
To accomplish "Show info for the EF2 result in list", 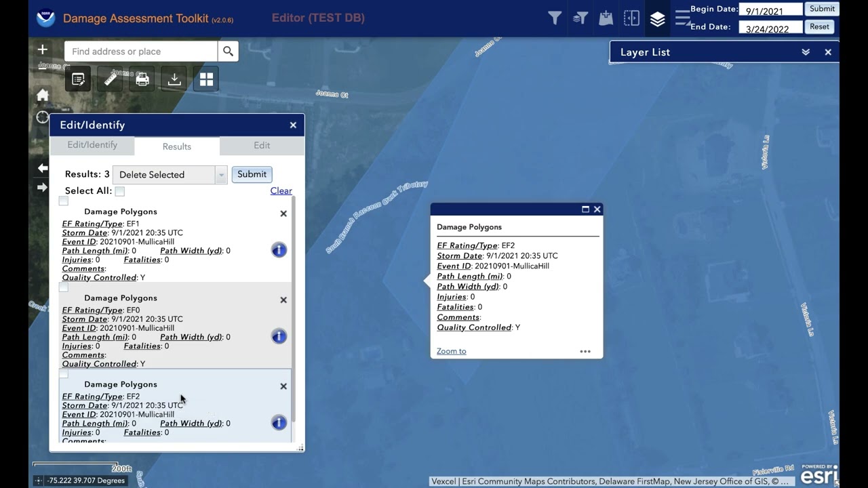I will pos(279,422).
